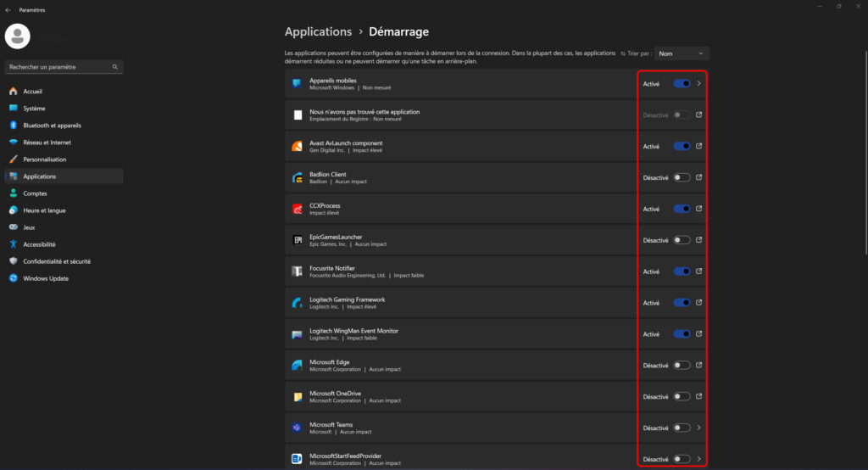The image size is (868, 470).
Task: Enable MicrosoftStartFeedProvider startup toggle
Action: pyautogui.click(x=682, y=459)
